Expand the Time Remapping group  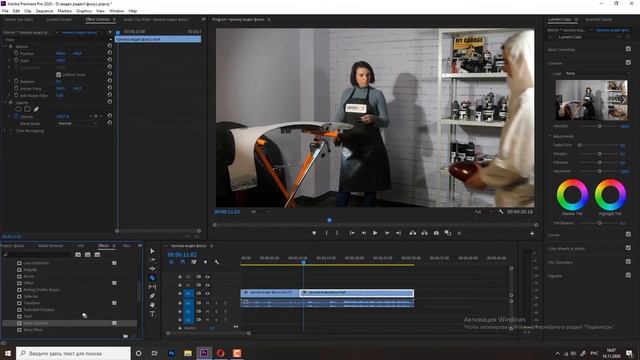[5, 131]
